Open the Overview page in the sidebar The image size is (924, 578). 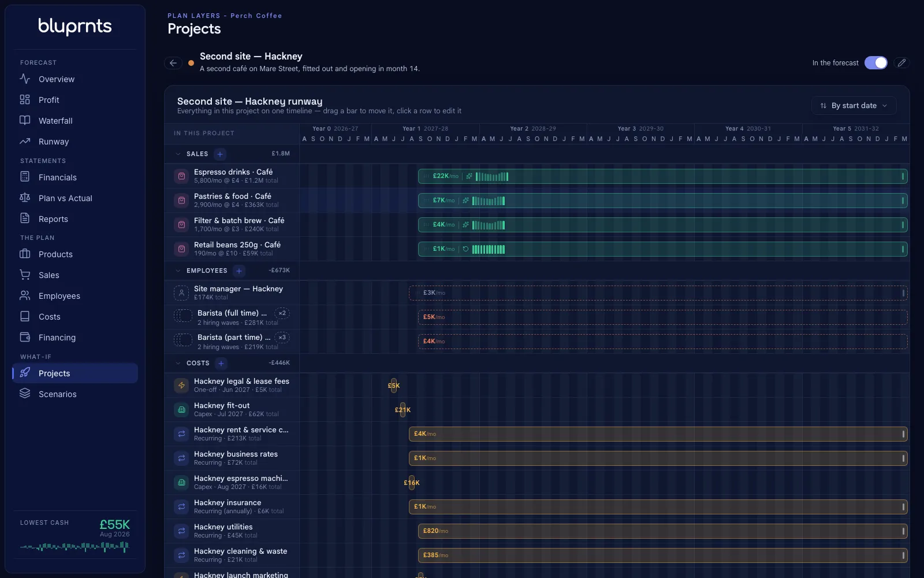pyautogui.click(x=75, y=79)
